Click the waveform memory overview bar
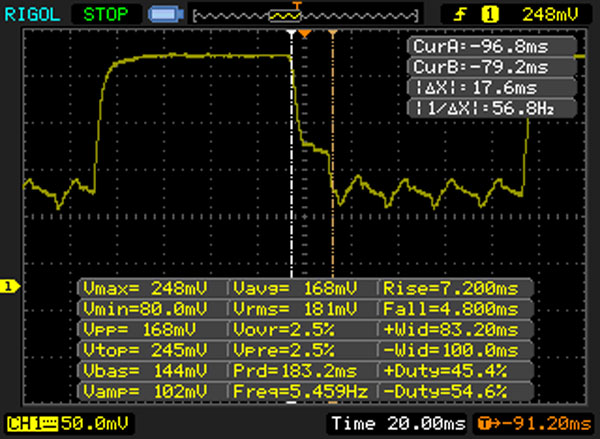This screenshot has height=439, width=600. 305,16
